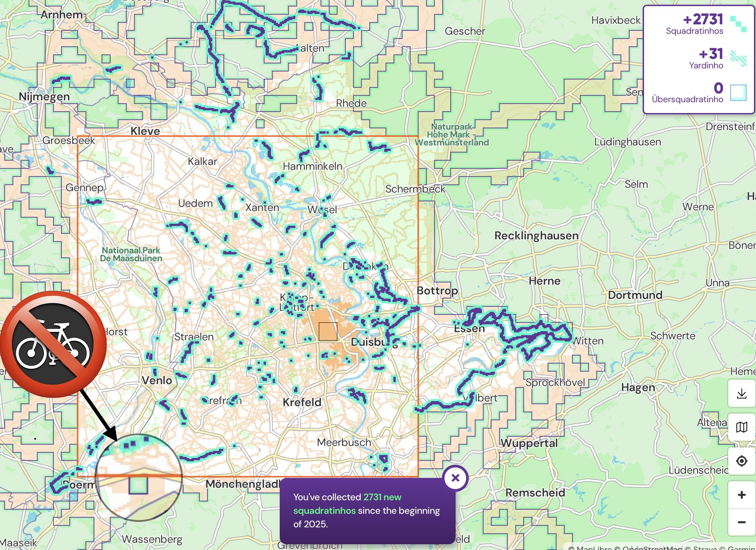This screenshot has width=756, height=550.
Task: Open the map style switcher icon
Action: [741, 427]
